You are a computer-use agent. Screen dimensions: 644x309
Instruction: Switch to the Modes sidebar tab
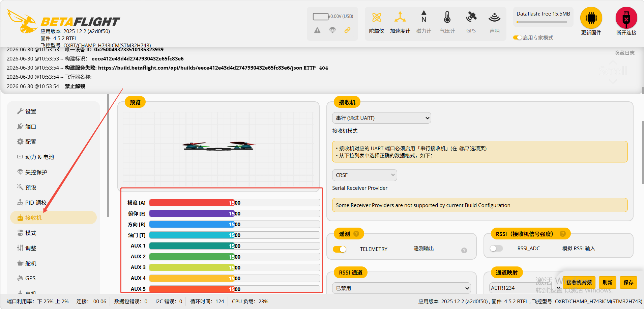point(30,233)
